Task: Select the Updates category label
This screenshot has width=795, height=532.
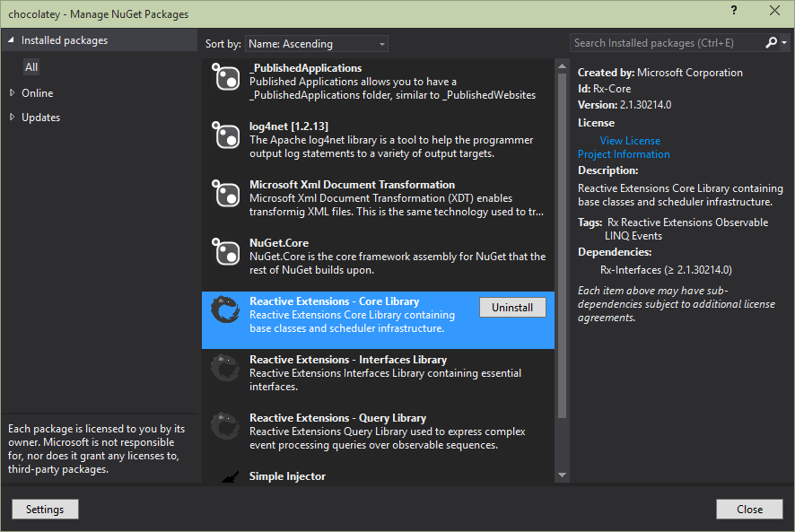Action: 41,118
